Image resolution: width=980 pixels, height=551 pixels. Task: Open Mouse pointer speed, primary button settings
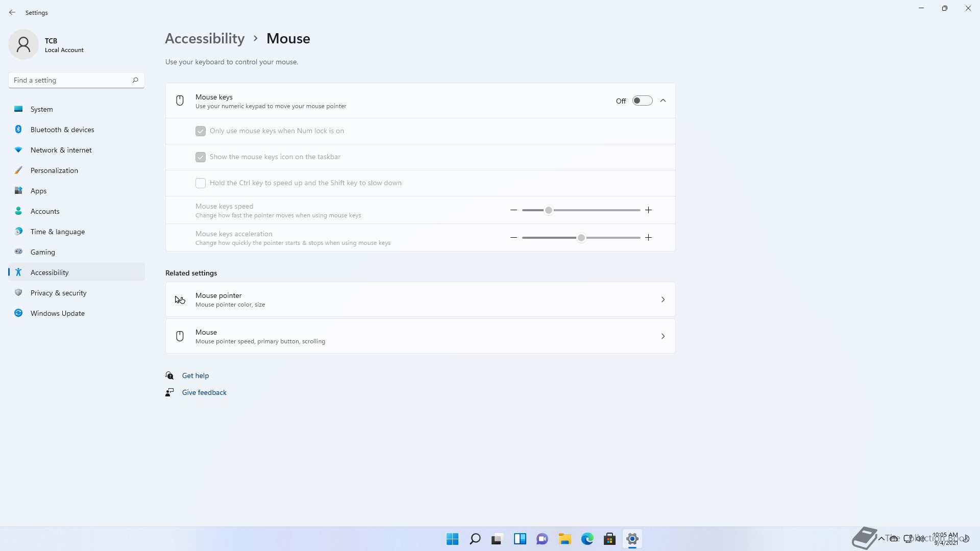(420, 336)
